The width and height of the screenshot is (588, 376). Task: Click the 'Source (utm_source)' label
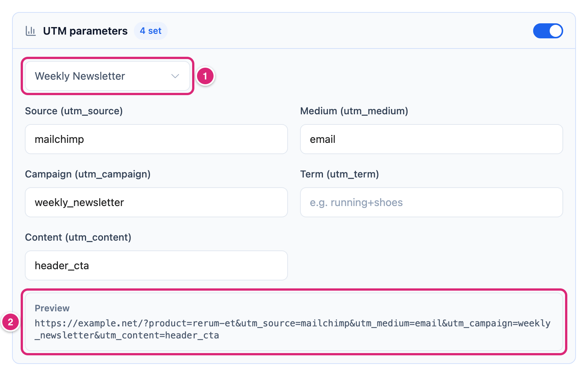[x=74, y=111]
